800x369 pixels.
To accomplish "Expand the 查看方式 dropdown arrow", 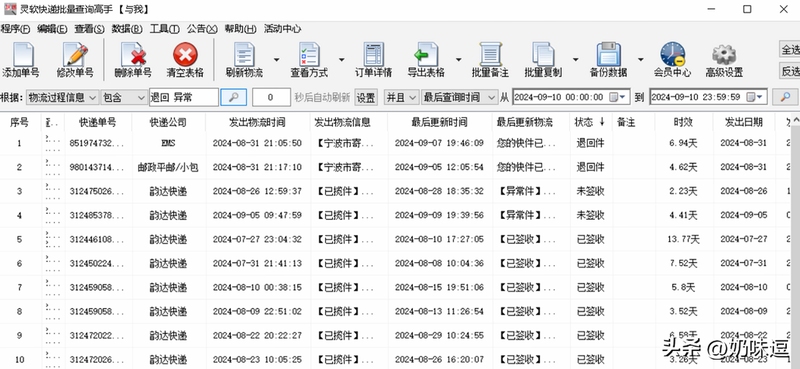I will (x=341, y=60).
